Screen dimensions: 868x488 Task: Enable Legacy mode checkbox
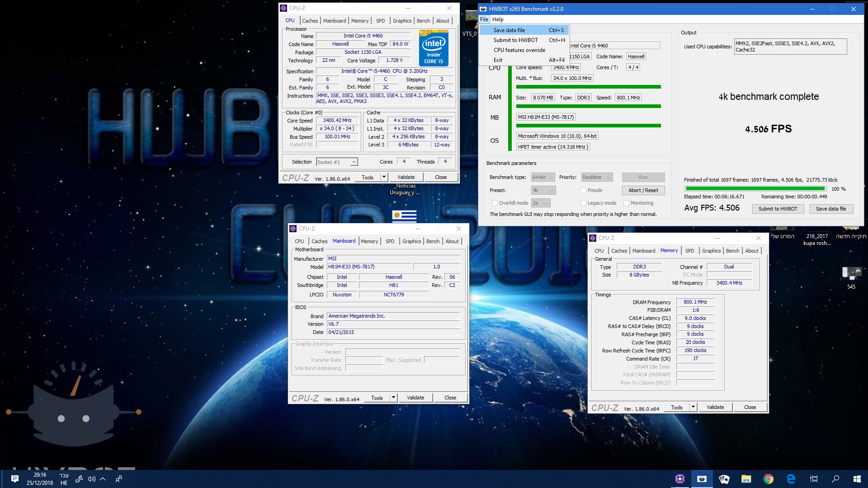click(x=583, y=203)
